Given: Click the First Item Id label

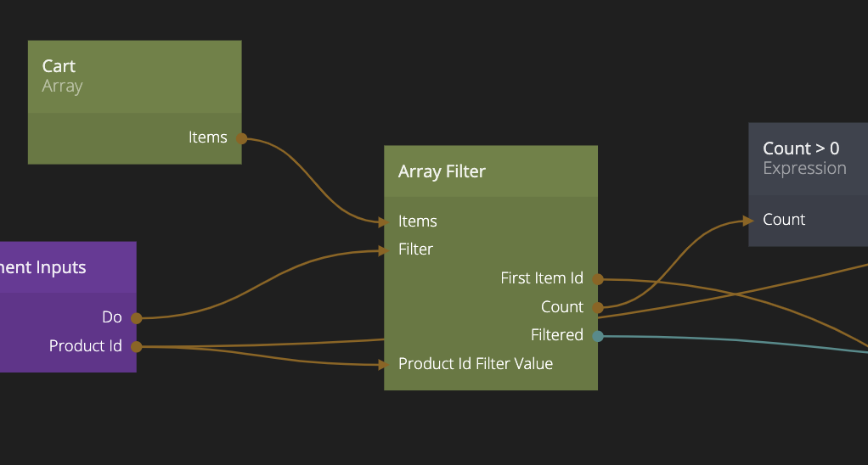Looking at the screenshot, I should 542,278.
